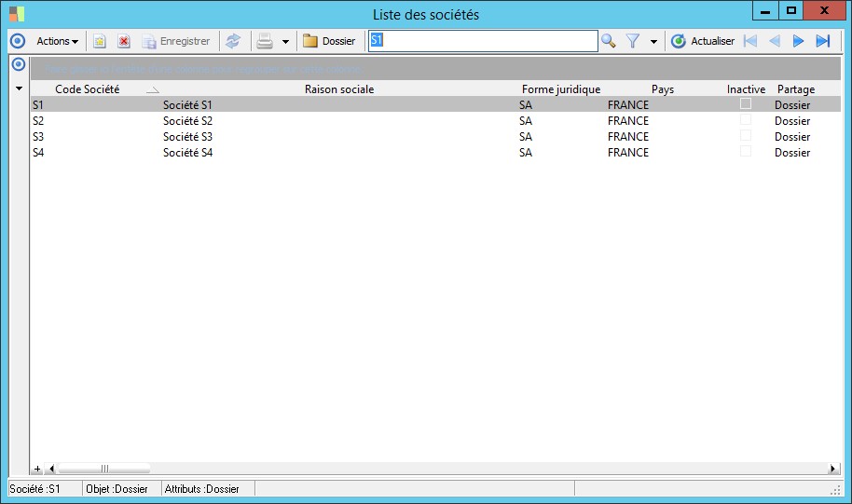The image size is (852, 504).
Task: Sort by the Forme juridique column header
Action: (x=561, y=89)
